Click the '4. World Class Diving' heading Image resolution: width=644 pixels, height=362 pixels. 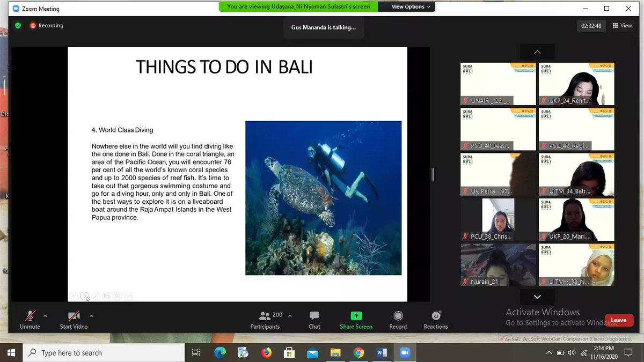122,130
